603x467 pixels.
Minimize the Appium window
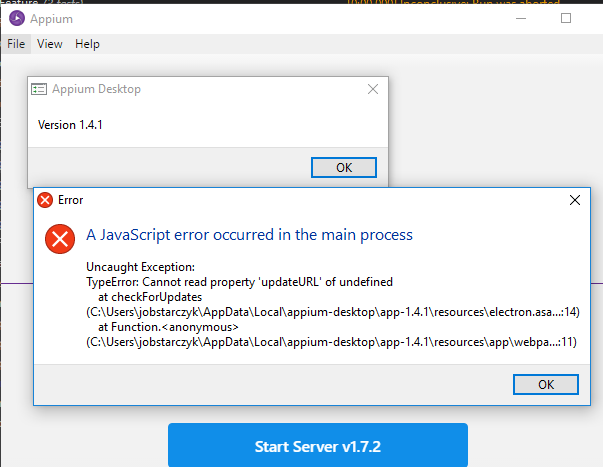tap(521, 18)
